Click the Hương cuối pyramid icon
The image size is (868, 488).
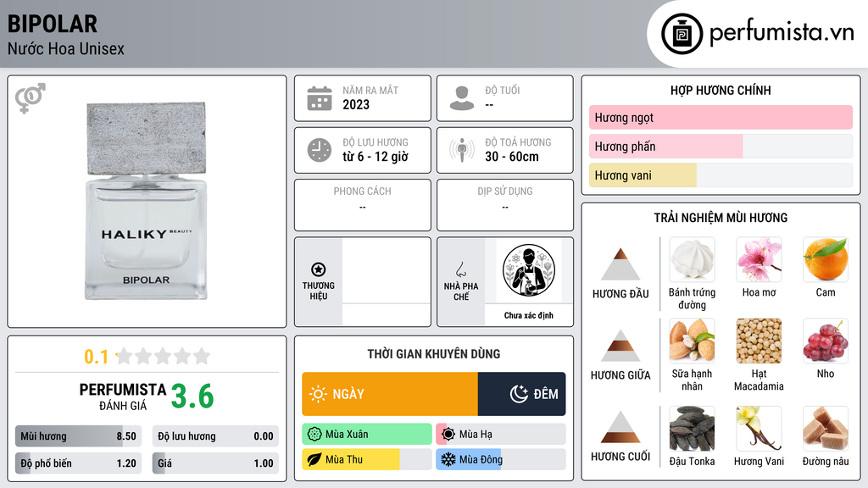[x=620, y=427]
